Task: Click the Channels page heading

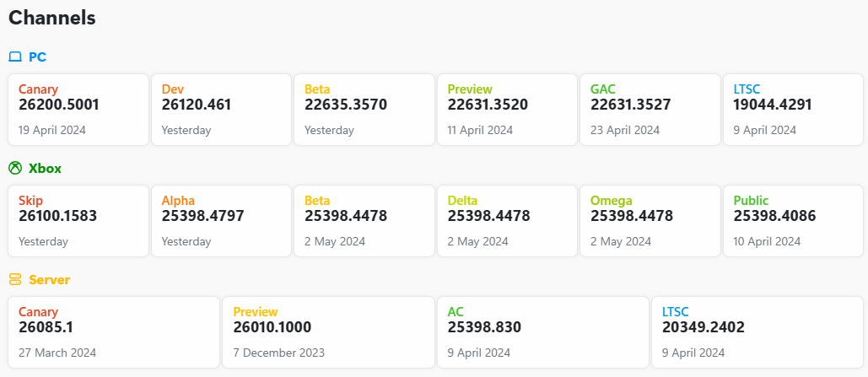Action: click(52, 18)
